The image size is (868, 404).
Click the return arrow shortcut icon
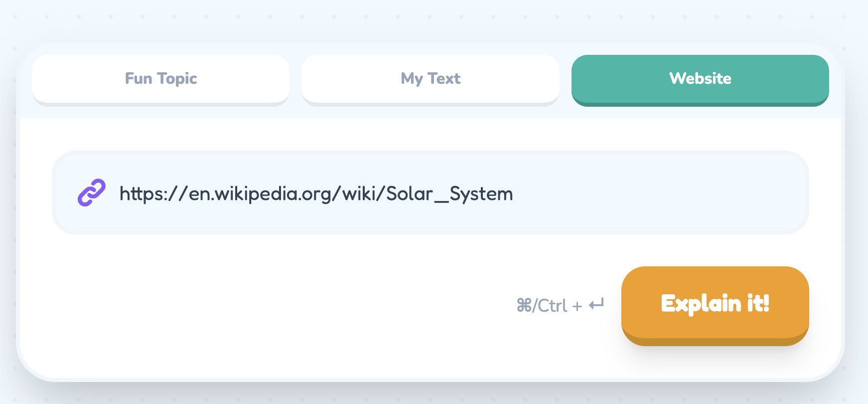596,304
